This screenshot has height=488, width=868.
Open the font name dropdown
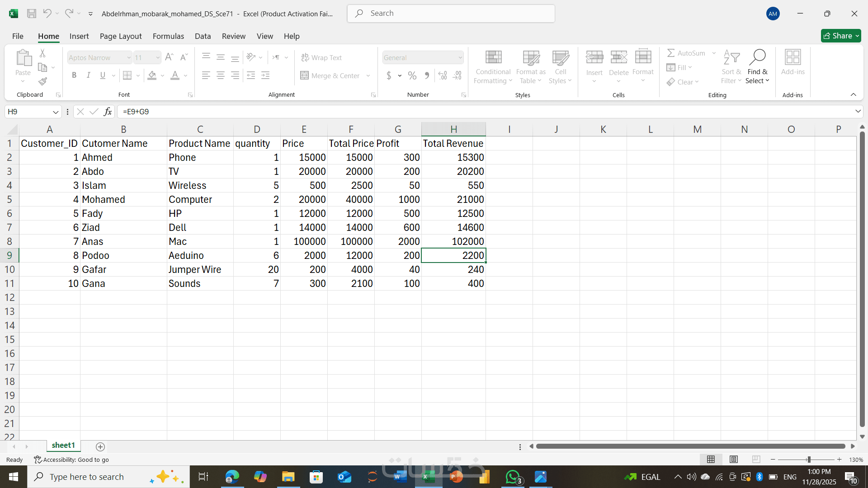pos(128,57)
